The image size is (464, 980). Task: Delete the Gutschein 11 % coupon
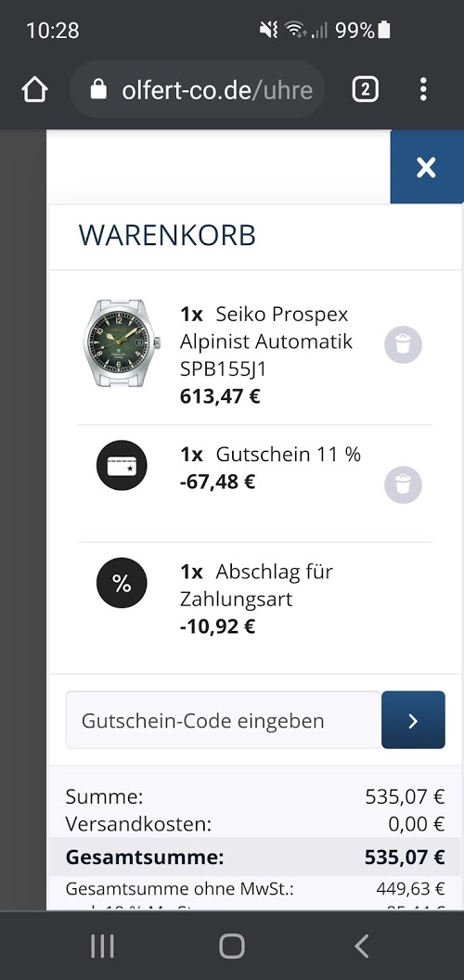coord(403,485)
